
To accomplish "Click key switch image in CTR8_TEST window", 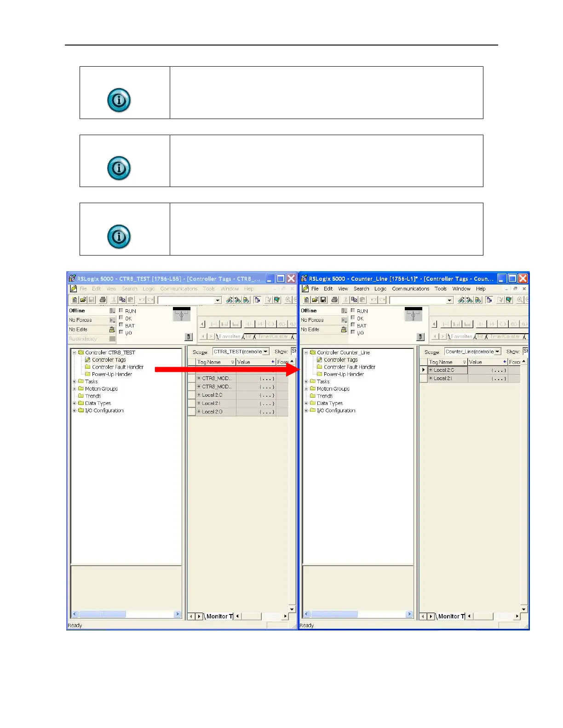I will coord(181,314).
